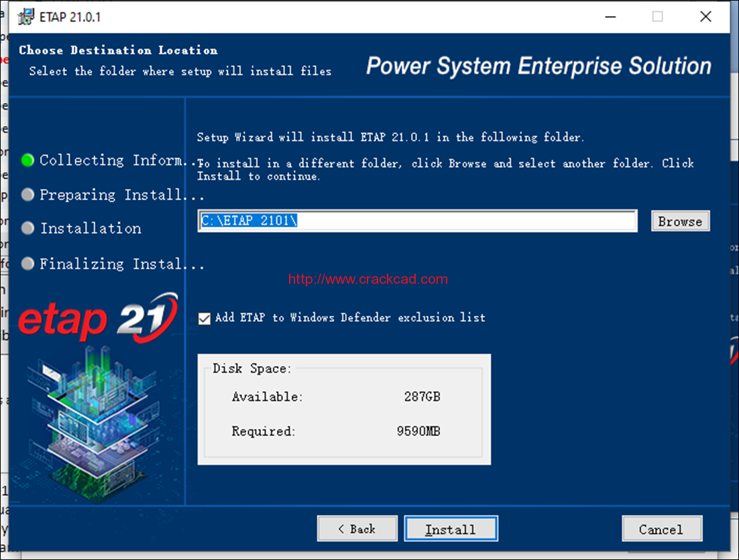Click the destination folder path field
Screen dimensions: 739x560
(x=418, y=221)
